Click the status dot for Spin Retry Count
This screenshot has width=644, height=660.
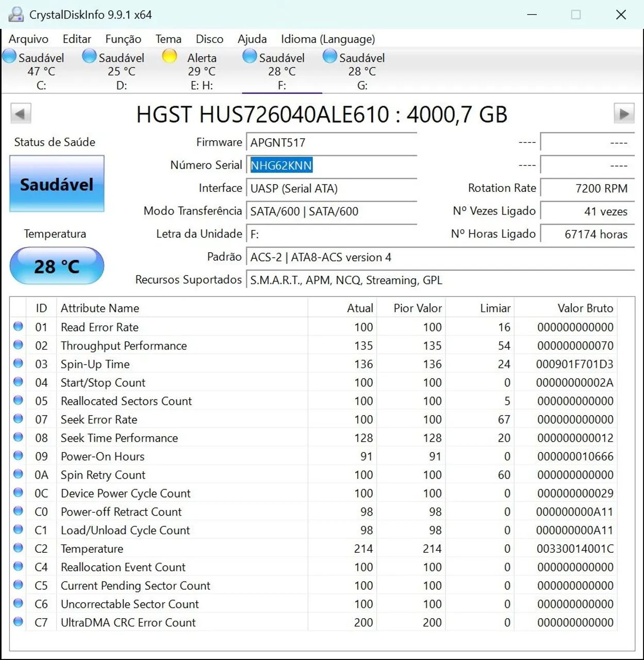(18, 474)
